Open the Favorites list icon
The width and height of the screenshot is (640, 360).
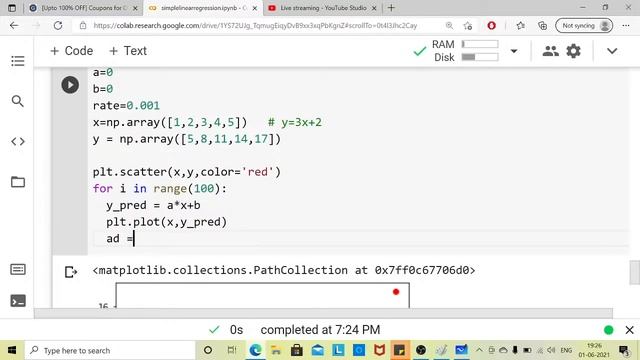pos(520,25)
